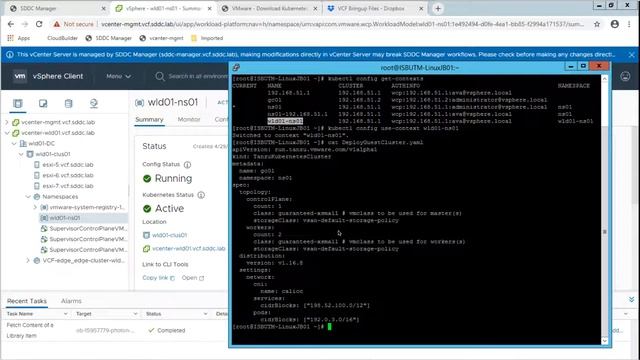Select esxi-6.vcf.sddc.lab host in tree

coord(68,175)
